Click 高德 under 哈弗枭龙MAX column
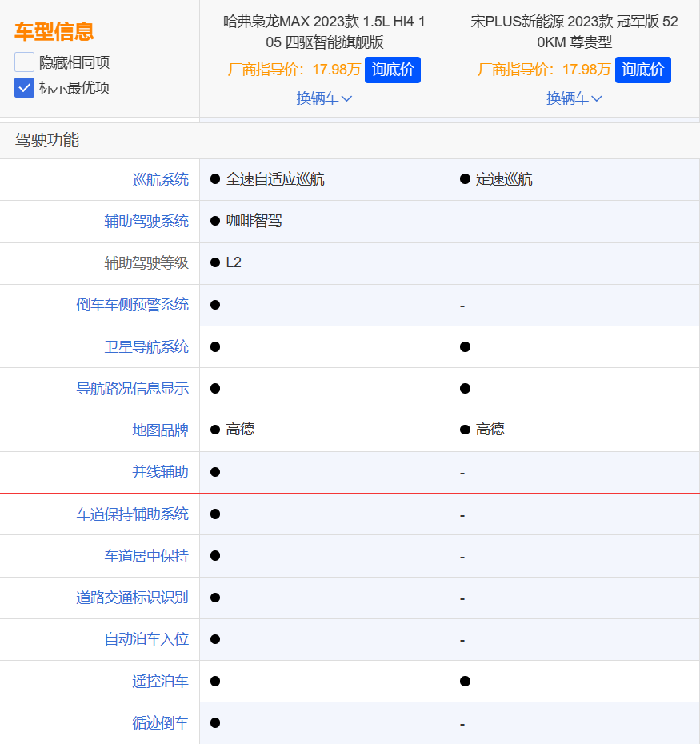The image size is (700, 744). click(x=240, y=430)
